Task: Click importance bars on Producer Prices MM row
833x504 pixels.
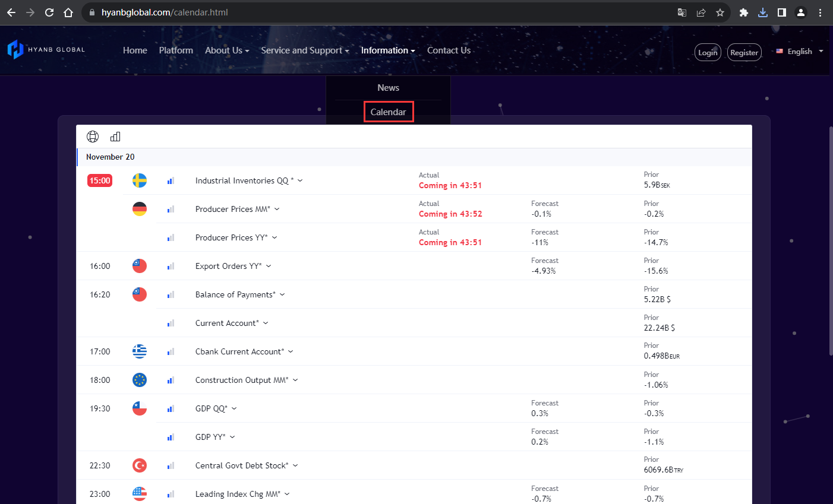Action: (171, 209)
